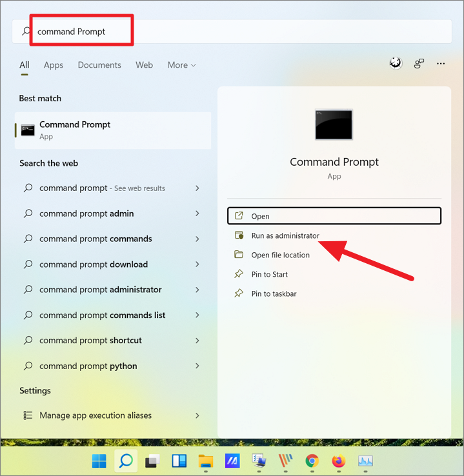This screenshot has height=476, width=464.
Task: Open File Explorer from the taskbar
Action: coord(206,461)
